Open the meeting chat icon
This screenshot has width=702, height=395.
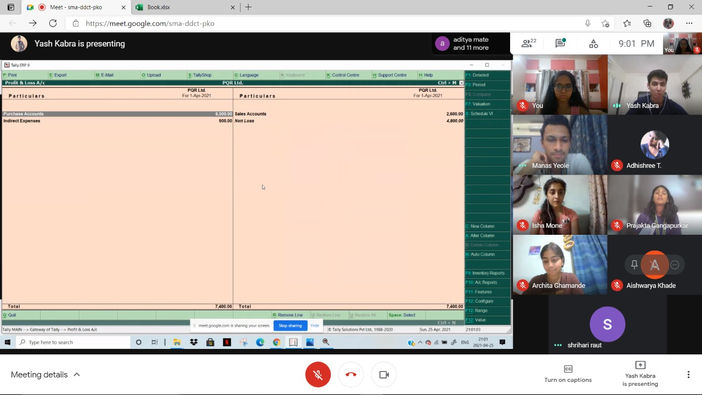[560, 43]
